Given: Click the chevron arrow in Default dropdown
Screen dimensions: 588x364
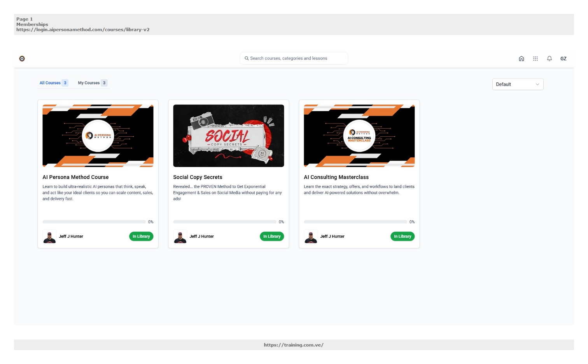Looking at the screenshot, I should (x=537, y=84).
